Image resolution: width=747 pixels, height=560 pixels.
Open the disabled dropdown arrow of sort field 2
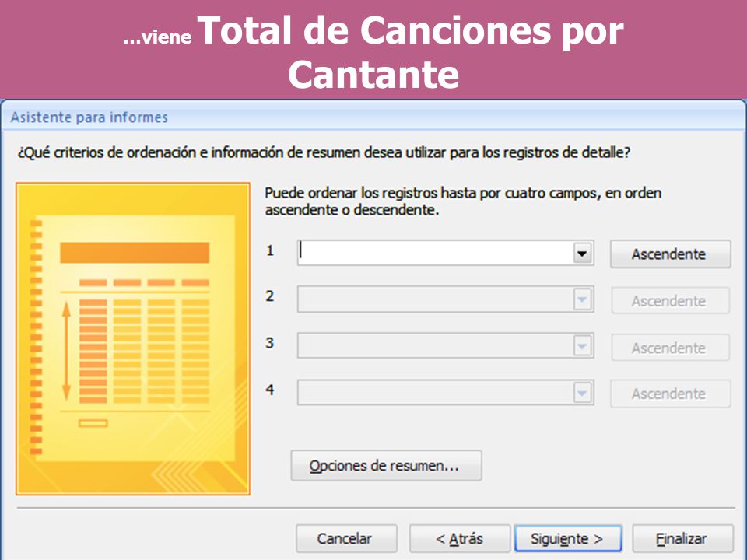coord(582,300)
